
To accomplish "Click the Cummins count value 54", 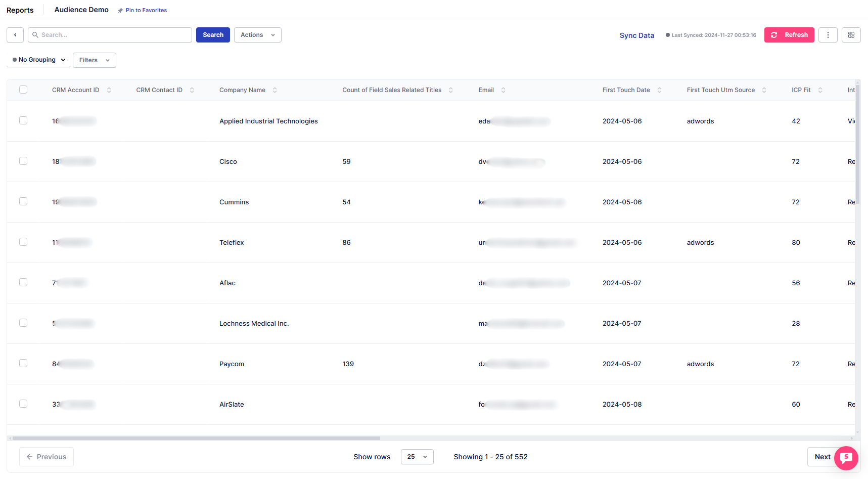I will pos(346,202).
